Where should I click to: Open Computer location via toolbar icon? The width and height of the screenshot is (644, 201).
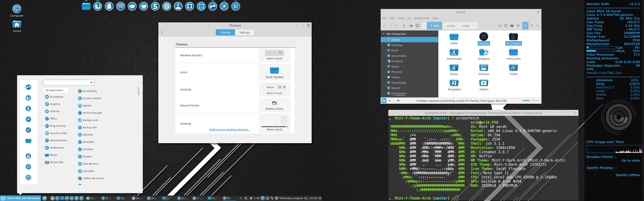click(417, 26)
